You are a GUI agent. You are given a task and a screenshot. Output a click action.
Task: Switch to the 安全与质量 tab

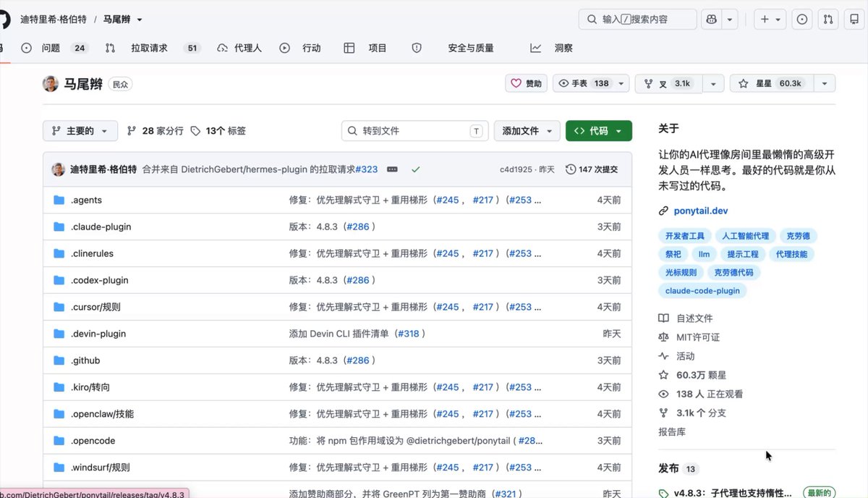pos(453,48)
